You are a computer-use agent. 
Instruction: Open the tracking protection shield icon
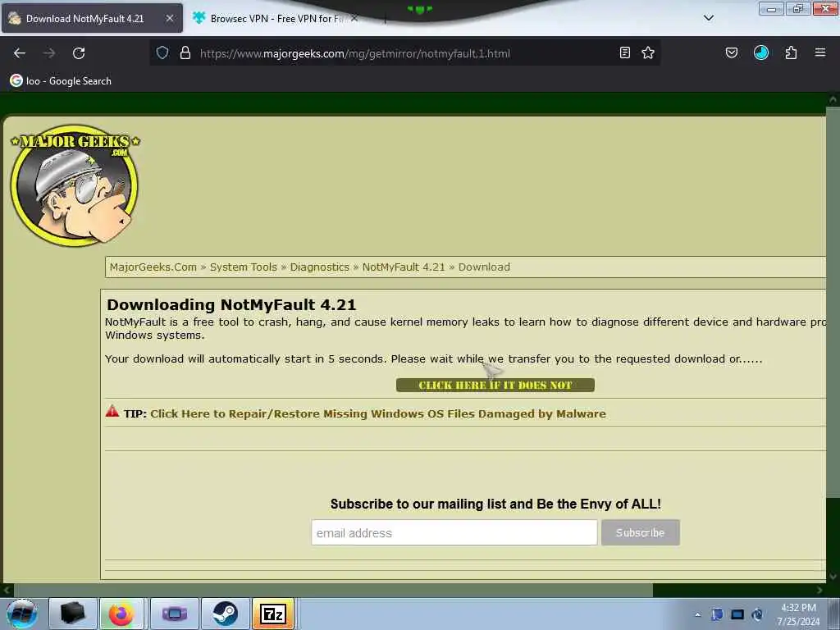(x=162, y=52)
